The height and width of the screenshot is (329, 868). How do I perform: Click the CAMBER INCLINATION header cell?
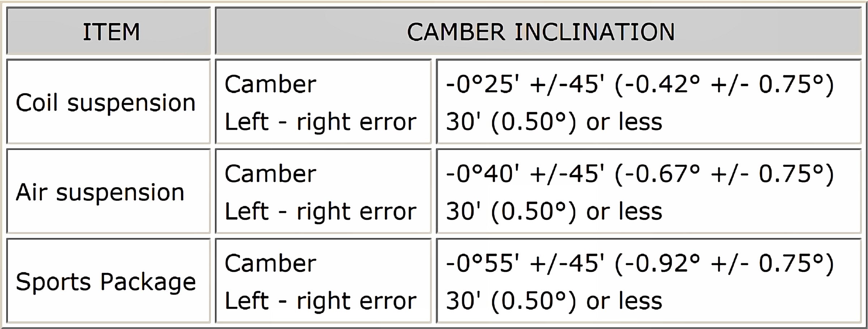coord(540,32)
